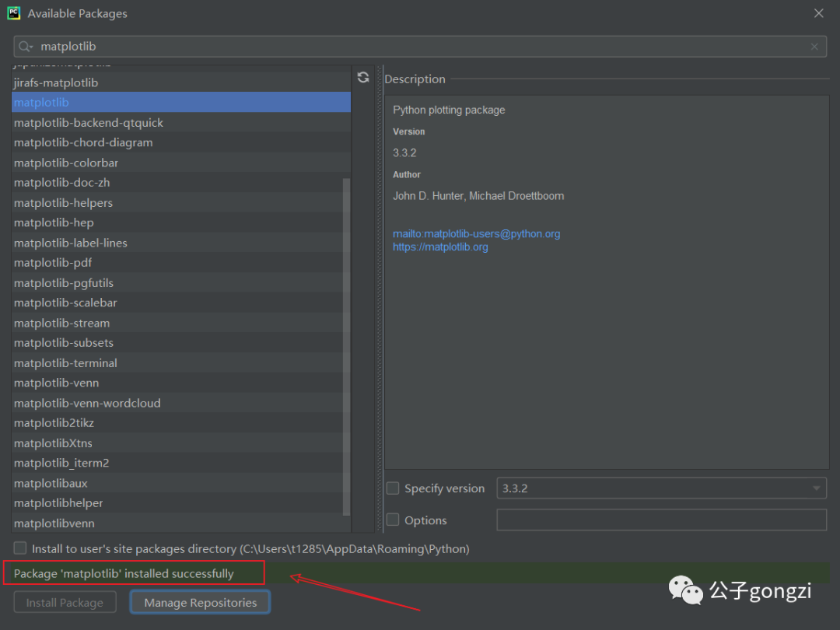The image size is (840, 630).
Task: Click the 'installed successfully' status message
Action: tap(124, 573)
